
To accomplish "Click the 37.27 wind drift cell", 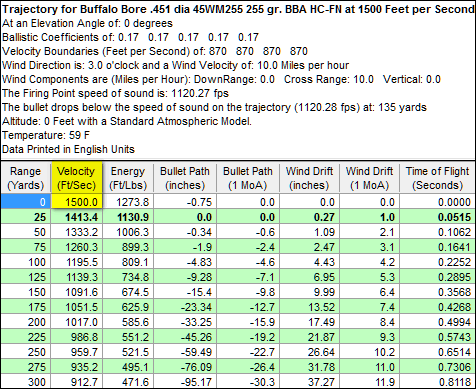I will click(x=309, y=382).
